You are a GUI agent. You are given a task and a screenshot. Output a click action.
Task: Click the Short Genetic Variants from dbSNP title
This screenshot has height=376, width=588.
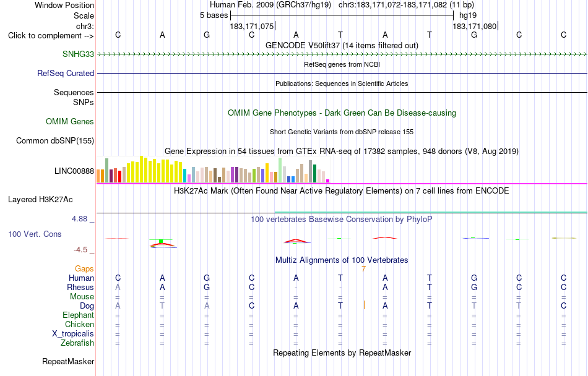[x=342, y=132]
